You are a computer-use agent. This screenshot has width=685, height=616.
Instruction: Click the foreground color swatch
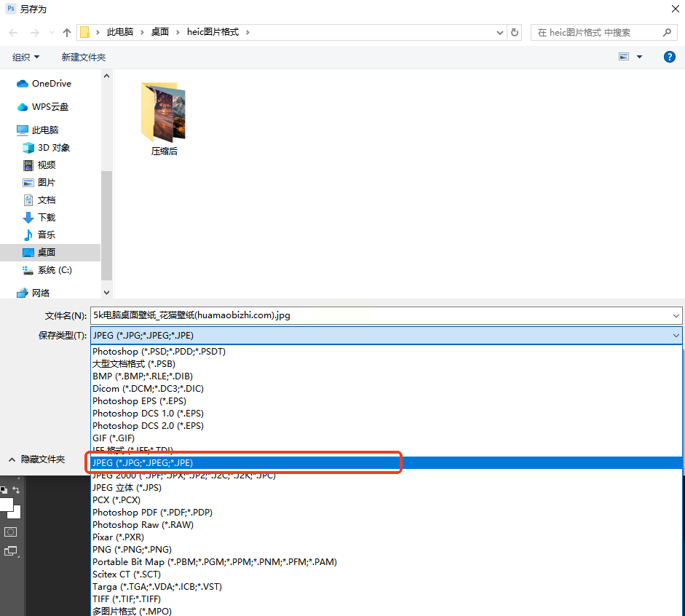tap(6, 505)
